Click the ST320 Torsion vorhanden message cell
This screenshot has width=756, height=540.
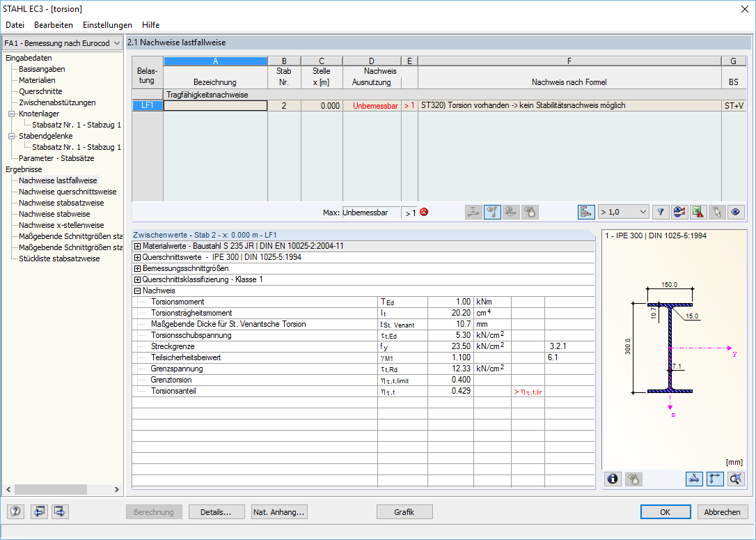tap(569, 106)
